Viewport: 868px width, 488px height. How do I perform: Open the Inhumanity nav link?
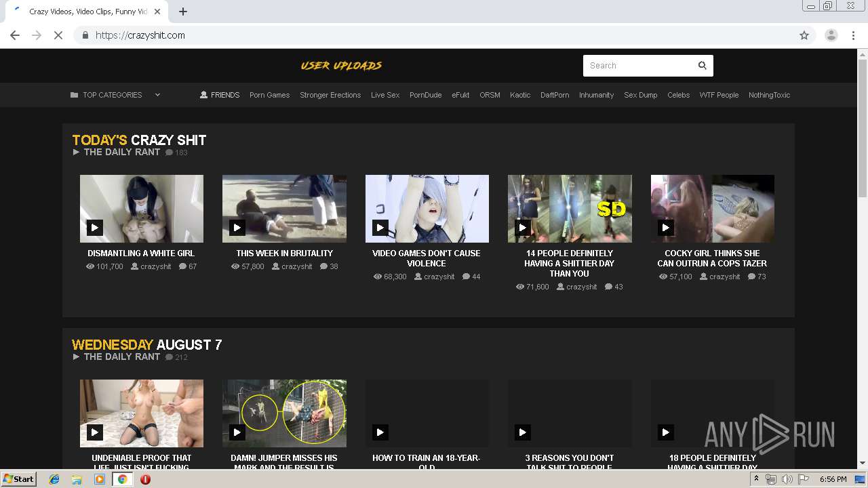pos(596,95)
